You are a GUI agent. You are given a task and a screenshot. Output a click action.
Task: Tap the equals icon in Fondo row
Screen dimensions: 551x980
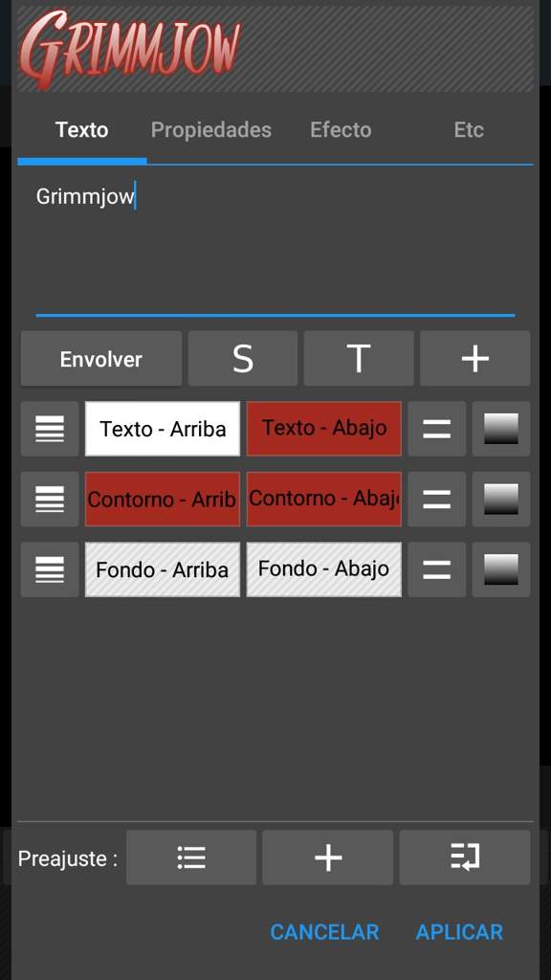[x=436, y=569]
